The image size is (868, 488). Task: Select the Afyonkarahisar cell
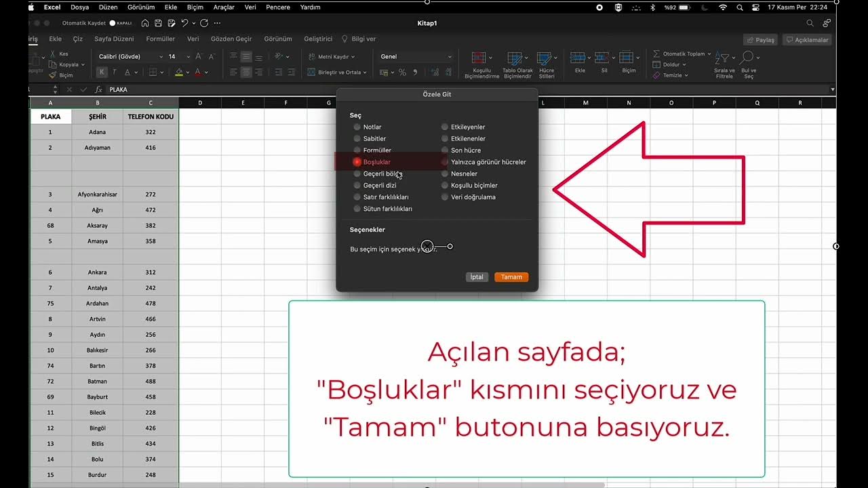(x=97, y=195)
